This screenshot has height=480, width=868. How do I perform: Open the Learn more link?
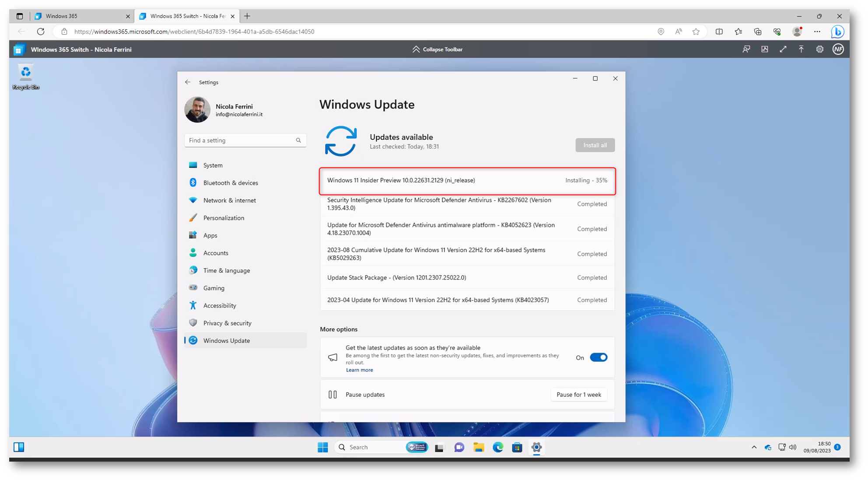(x=359, y=370)
